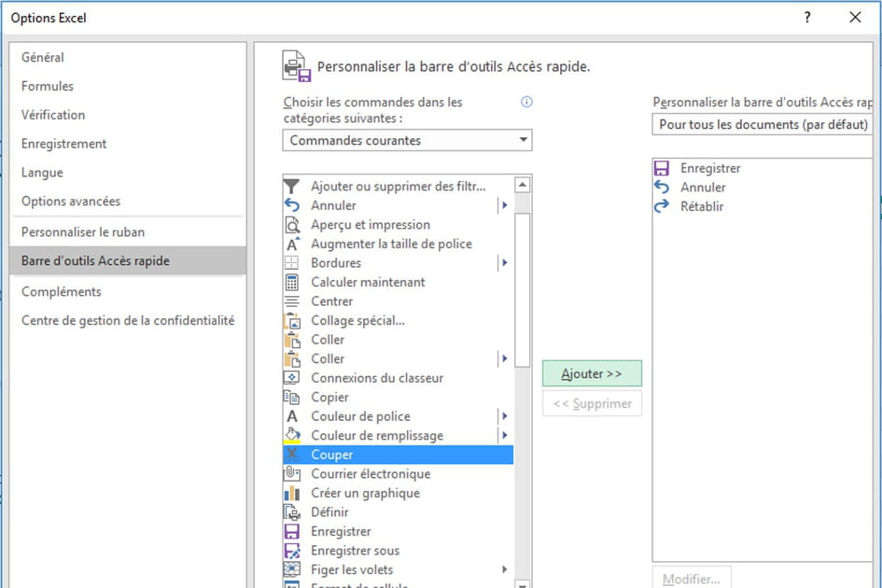Click the Copier command icon
Screen dimensions: 882x588
point(291,397)
